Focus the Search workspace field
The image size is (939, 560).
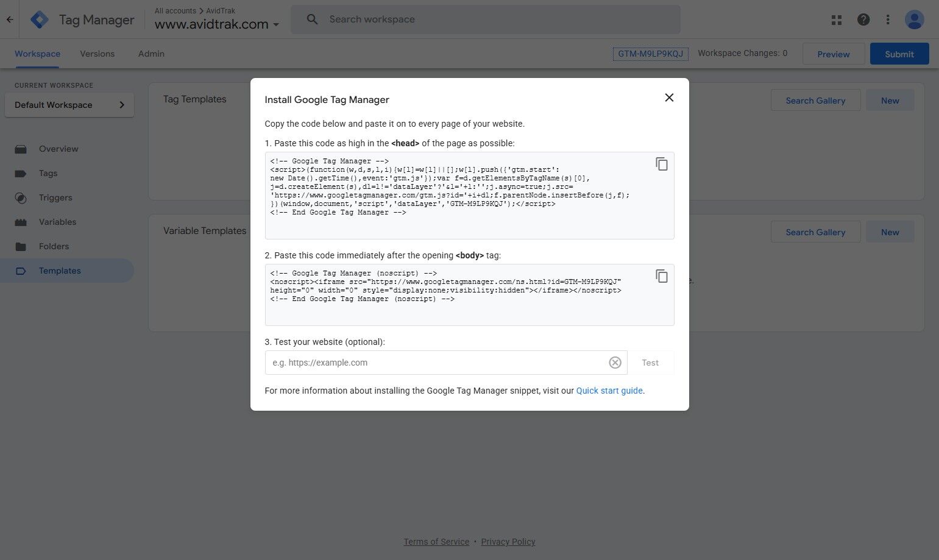click(x=486, y=19)
